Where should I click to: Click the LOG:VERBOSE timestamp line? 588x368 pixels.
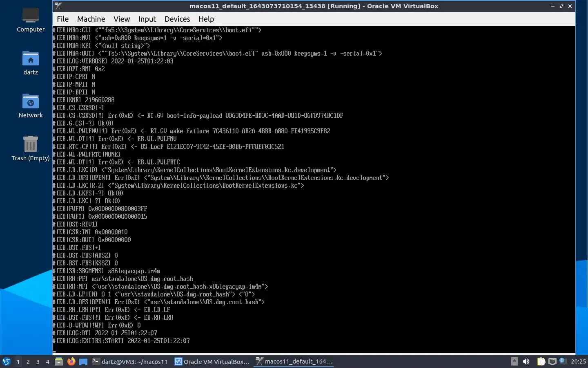[113, 61]
